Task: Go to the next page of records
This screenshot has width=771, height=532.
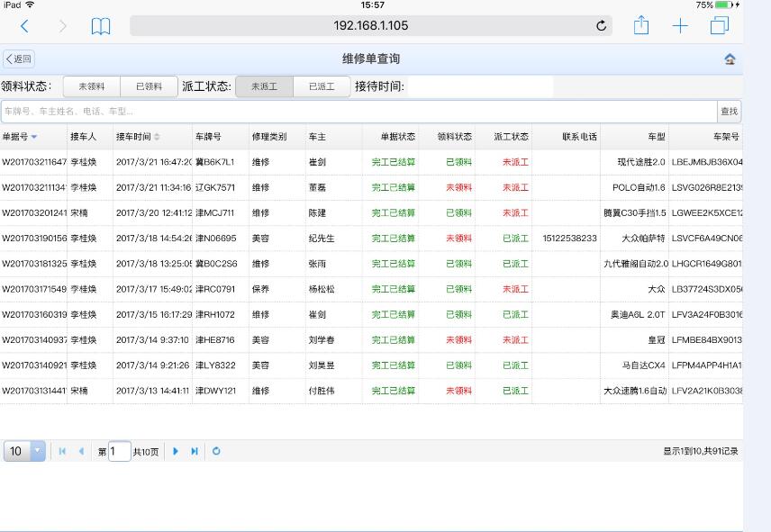Action: tap(176, 451)
